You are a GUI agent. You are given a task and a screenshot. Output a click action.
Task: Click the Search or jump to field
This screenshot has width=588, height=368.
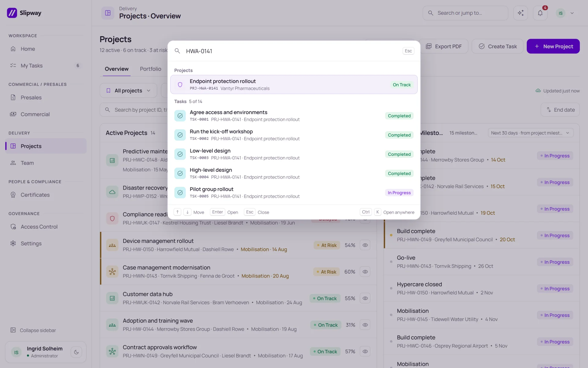(x=465, y=13)
